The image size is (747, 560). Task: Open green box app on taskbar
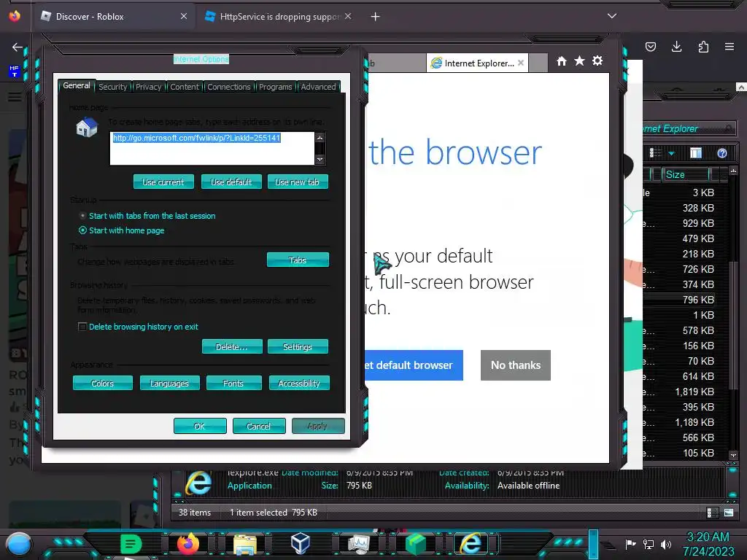(x=415, y=544)
